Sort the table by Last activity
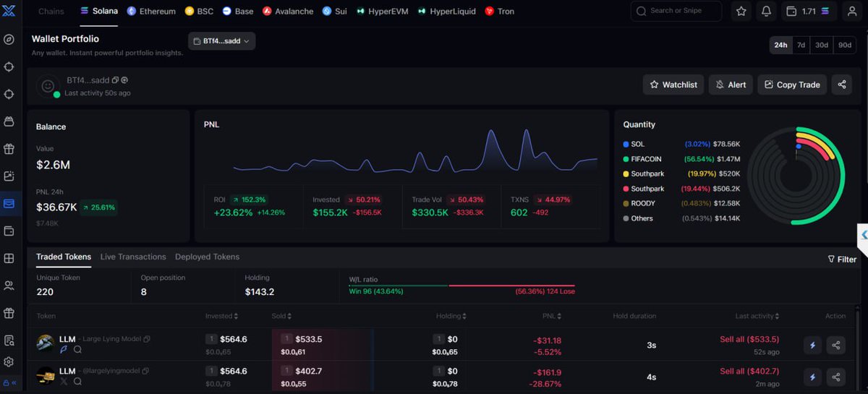The width and height of the screenshot is (868, 394). pyautogui.click(x=758, y=316)
